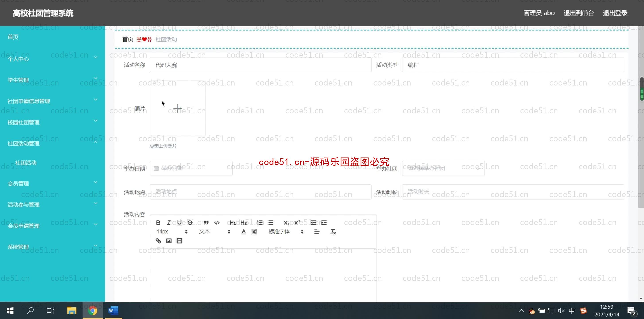Insert image in editor
This screenshot has width=644, height=319.
point(169,241)
